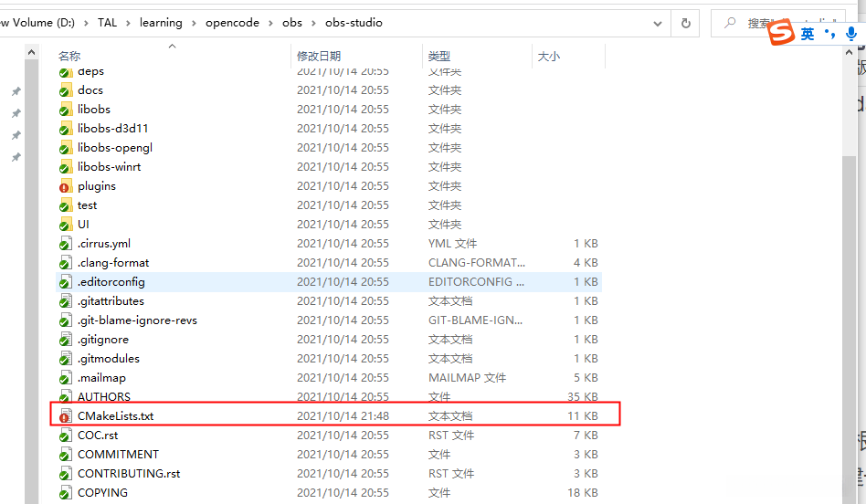Click the CONTRIBUTING.rst file icon
This screenshot has width=866, height=504.
[x=66, y=474]
